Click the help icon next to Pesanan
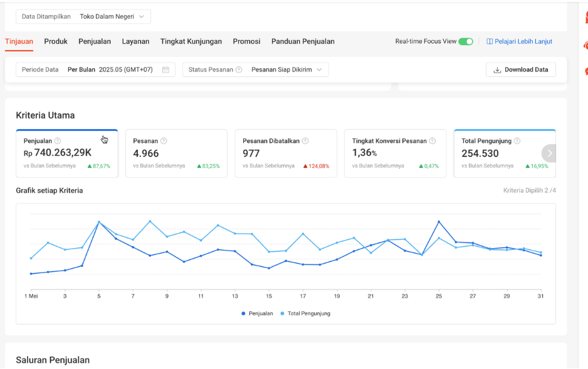 (164, 141)
